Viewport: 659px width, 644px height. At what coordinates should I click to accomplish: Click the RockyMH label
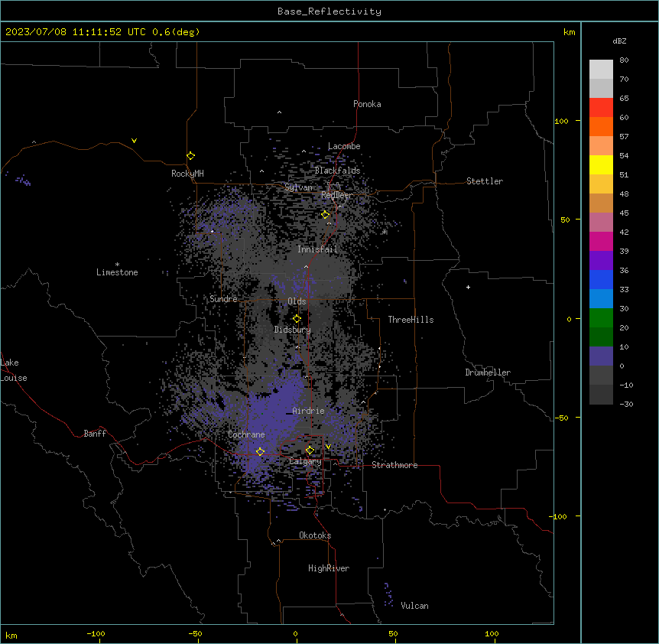[187, 174]
